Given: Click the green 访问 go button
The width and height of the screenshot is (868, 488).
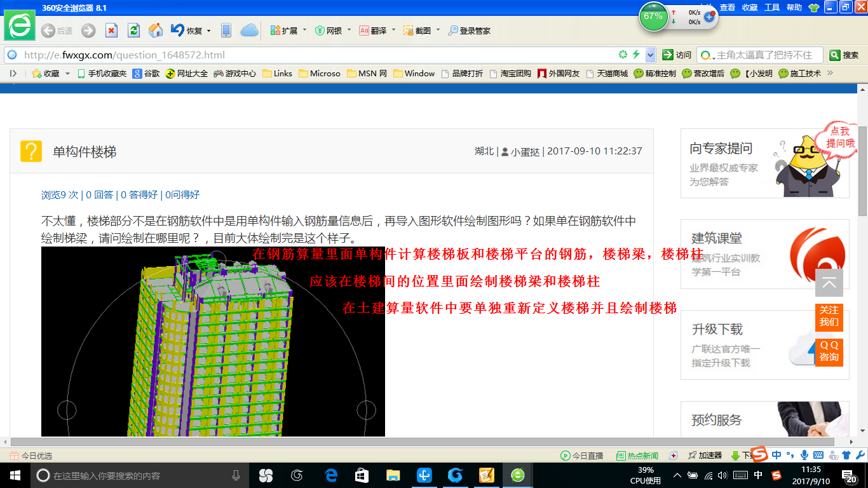Looking at the screenshot, I should coord(677,55).
